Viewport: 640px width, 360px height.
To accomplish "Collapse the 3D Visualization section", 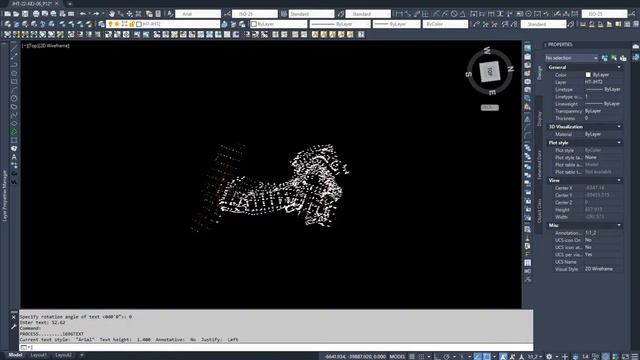I will point(619,127).
